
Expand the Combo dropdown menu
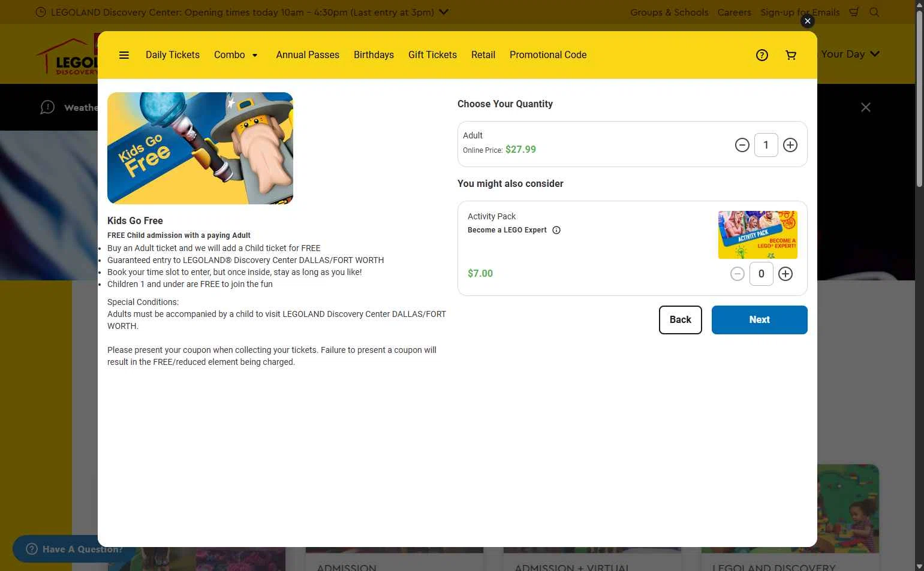point(236,55)
